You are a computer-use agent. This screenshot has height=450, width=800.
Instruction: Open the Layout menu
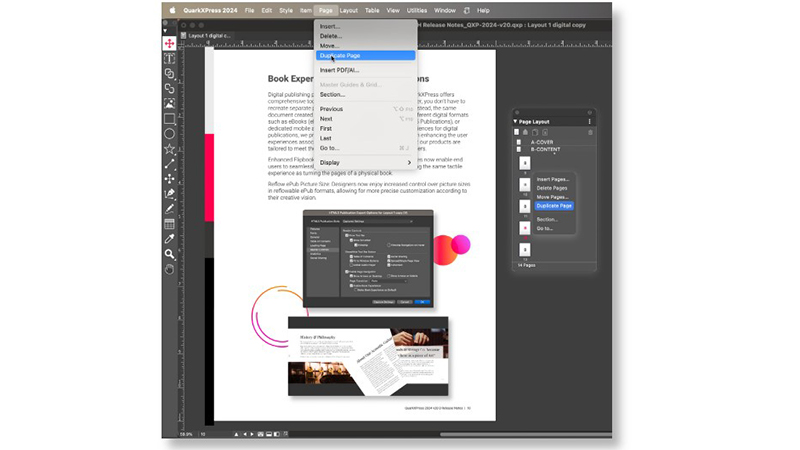pyautogui.click(x=348, y=10)
